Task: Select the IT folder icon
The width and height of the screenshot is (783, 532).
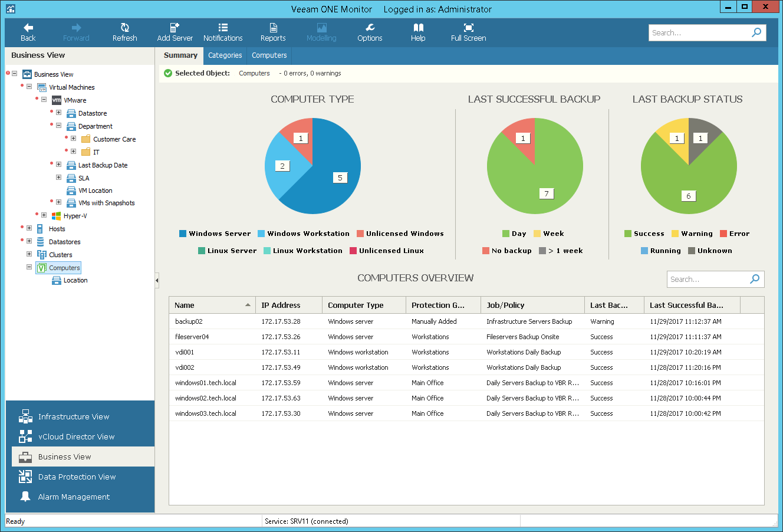Action: (x=86, y=152)
